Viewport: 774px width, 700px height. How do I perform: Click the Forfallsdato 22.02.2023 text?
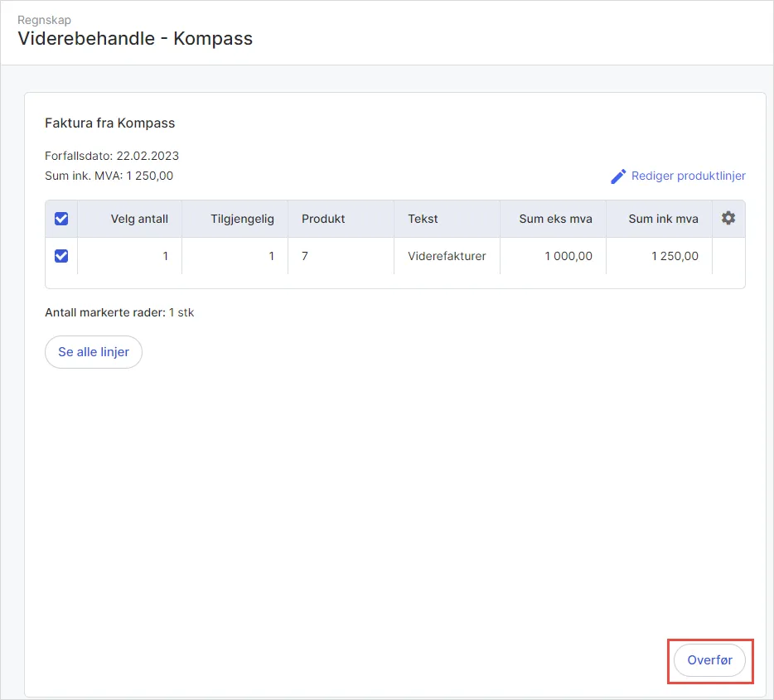112,156
